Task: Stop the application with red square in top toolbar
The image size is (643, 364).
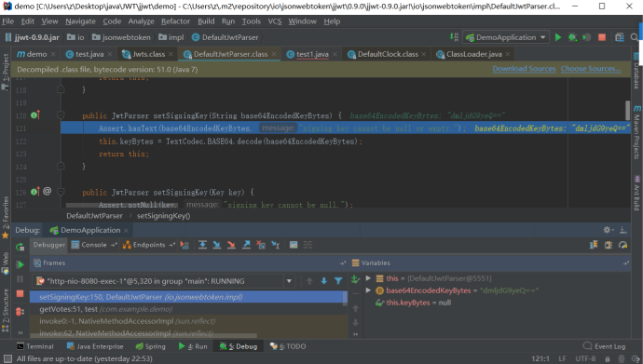Action: point(602,37)
